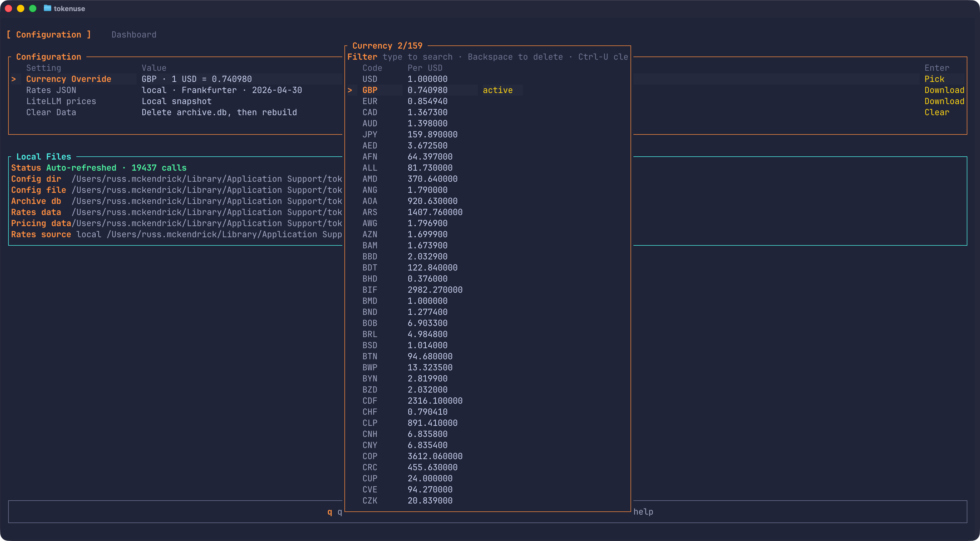This screenshot has width=980, height=541.
Task: Choose EUR in the currency list
Action: coord(487,101)
